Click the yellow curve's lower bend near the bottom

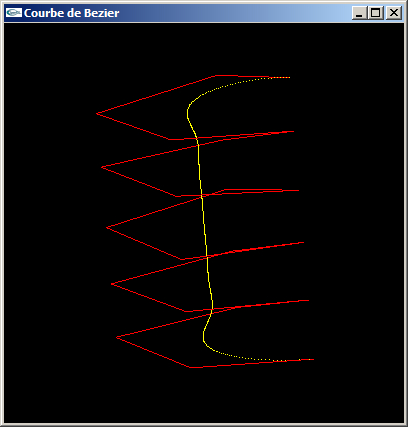204,337
